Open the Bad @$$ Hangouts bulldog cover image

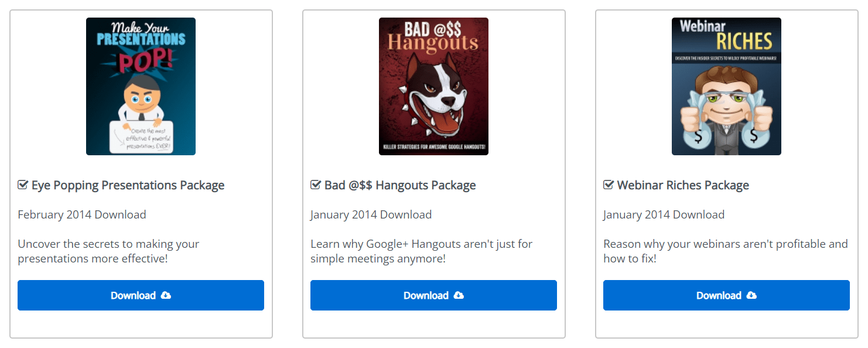433,86
